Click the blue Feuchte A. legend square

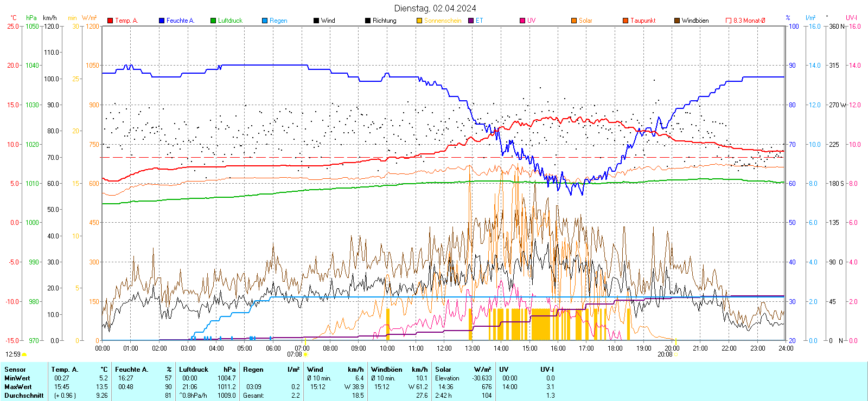click(162, 21)
